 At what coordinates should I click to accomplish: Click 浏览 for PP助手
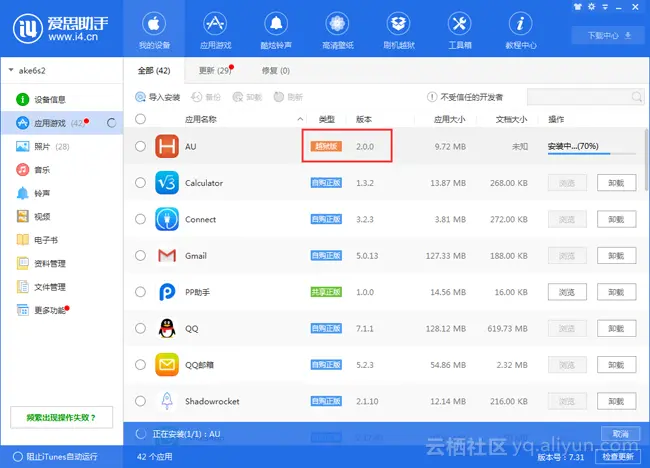pyautogui.click(x=567, y=292)
